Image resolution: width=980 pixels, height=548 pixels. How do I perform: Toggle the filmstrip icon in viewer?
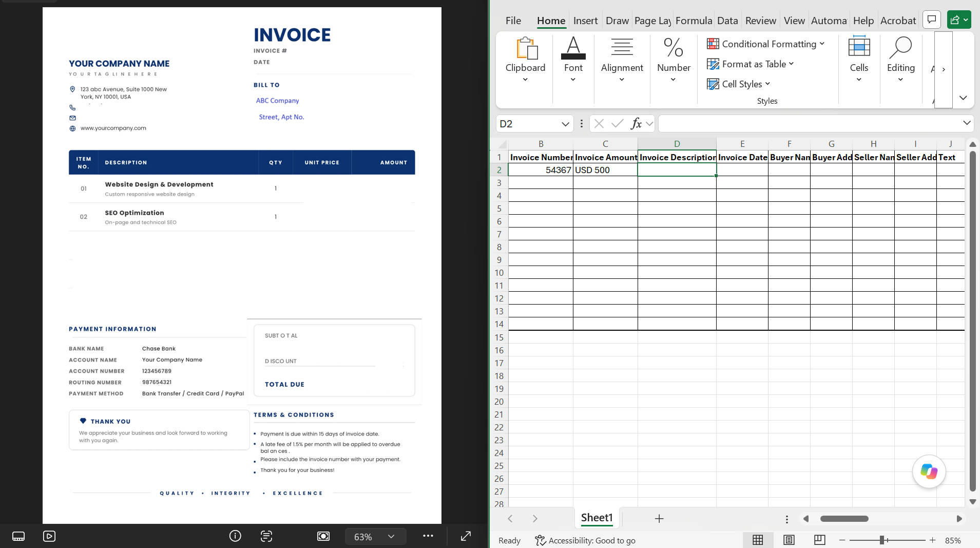tap(18, 536)
